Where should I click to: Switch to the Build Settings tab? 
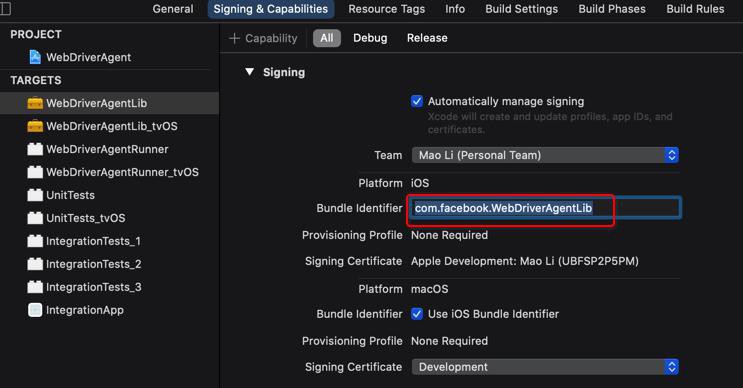(x=521, y=9)
